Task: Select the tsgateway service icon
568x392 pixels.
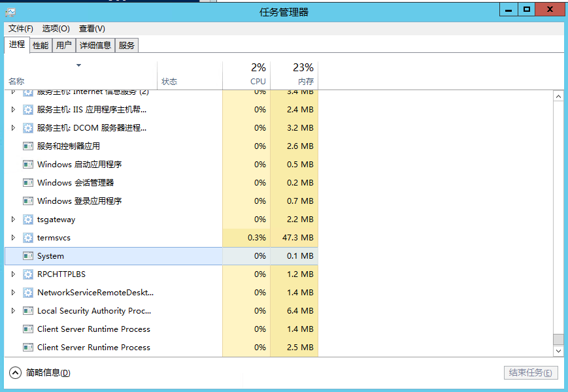Action: click(27, 219)
